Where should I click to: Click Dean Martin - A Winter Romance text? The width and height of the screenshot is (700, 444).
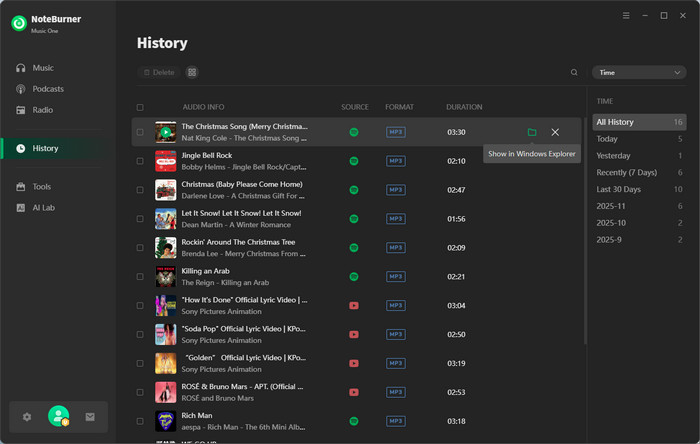[x=236, y=225]
